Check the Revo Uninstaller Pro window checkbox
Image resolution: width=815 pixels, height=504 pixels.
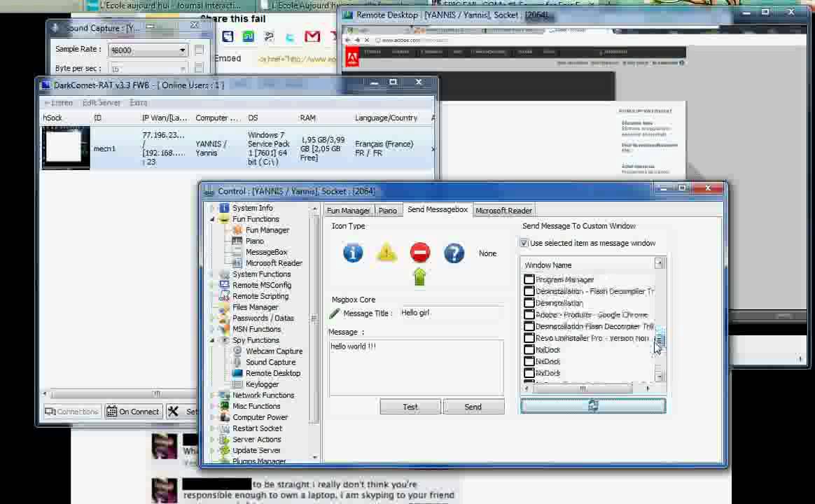(x=529, y=337)
